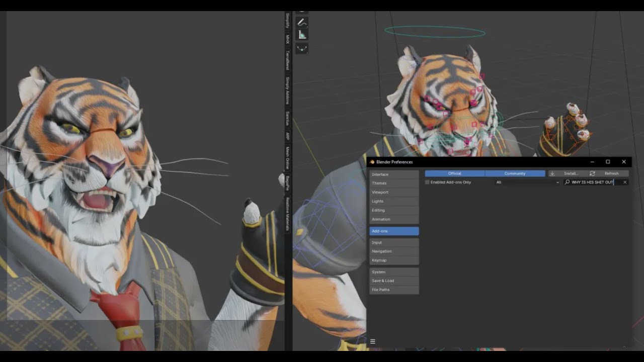The width and height of the screenshot is (644, 362).
Task: Maximize the Blender Preferences window
Action: point(608,162)
